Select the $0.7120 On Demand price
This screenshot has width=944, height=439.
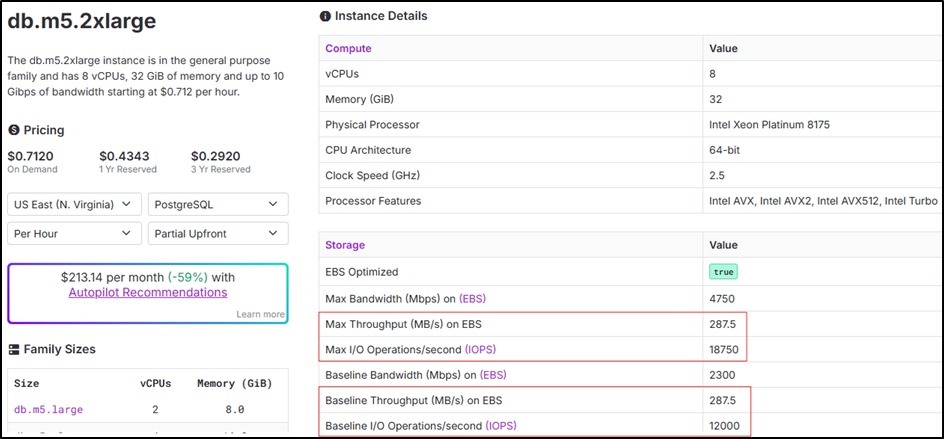30,156
